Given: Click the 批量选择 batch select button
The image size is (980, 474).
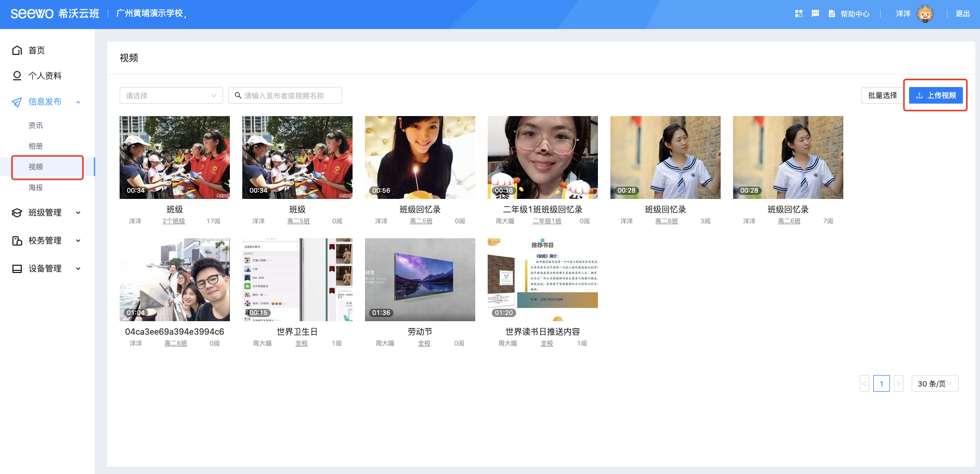Looking at the screenshot, I should point(882,95).
